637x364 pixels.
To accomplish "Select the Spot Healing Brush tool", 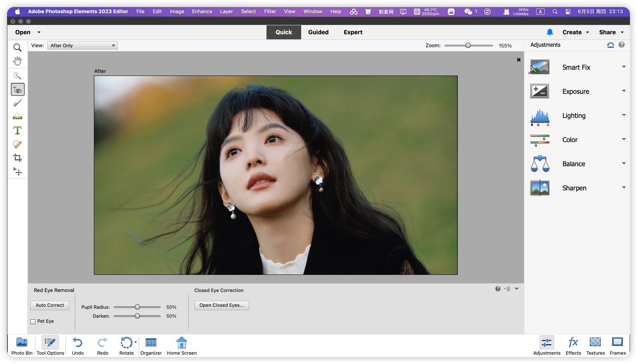I will click(x=17, y=144).
